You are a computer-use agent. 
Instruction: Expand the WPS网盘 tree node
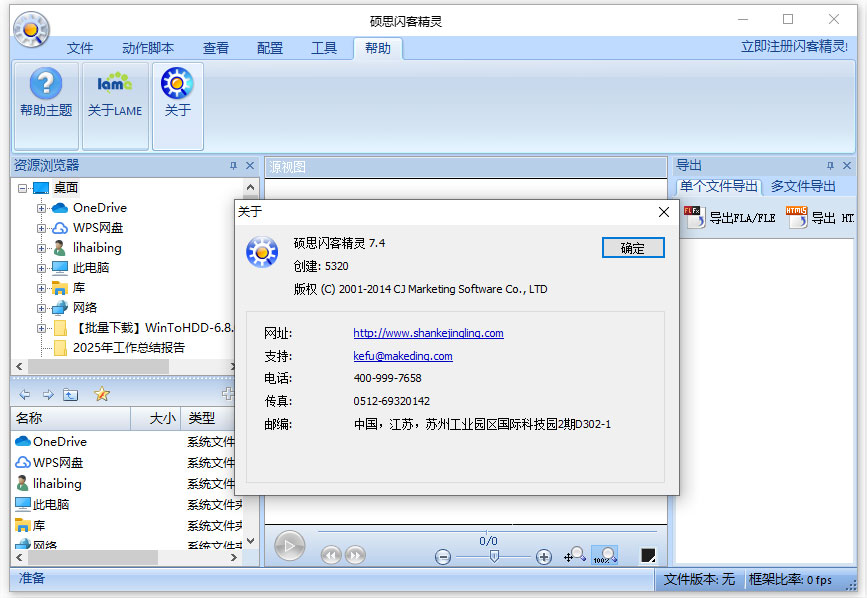coord(41,228)
